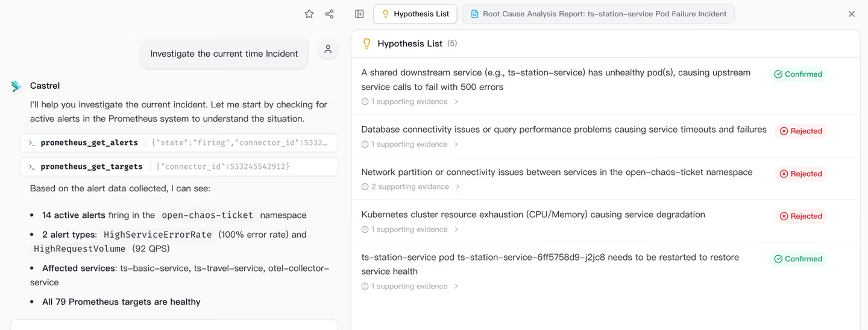Viewport: 868px width, 330px height.
Task: Toggle the side panel layout icon
Action: 359,14
